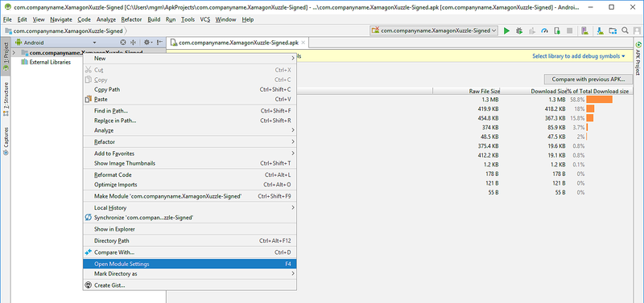Viewport: 644px width, 303px height.
Task: Open the Window menu
Action: coord(225,19)
